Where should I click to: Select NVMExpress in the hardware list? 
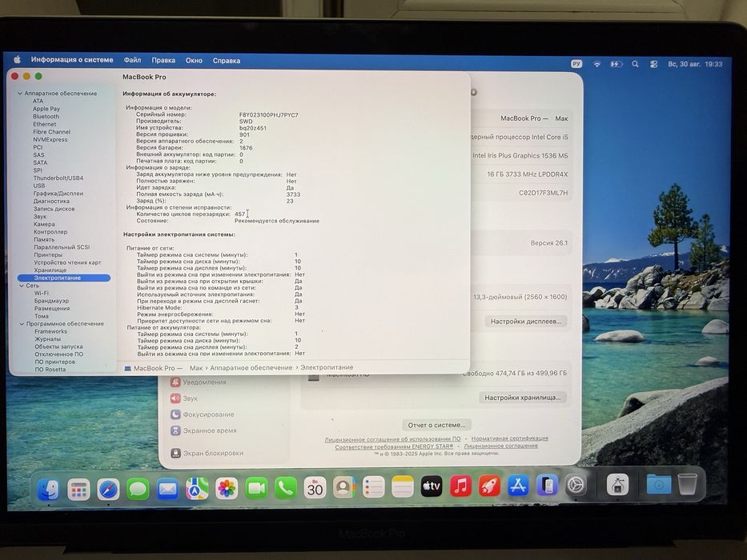point(50,139)
